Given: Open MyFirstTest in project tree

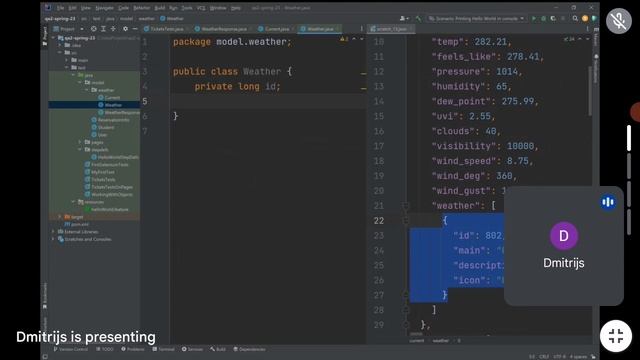Looking at the screenshot, I should [x=100, y=172].
